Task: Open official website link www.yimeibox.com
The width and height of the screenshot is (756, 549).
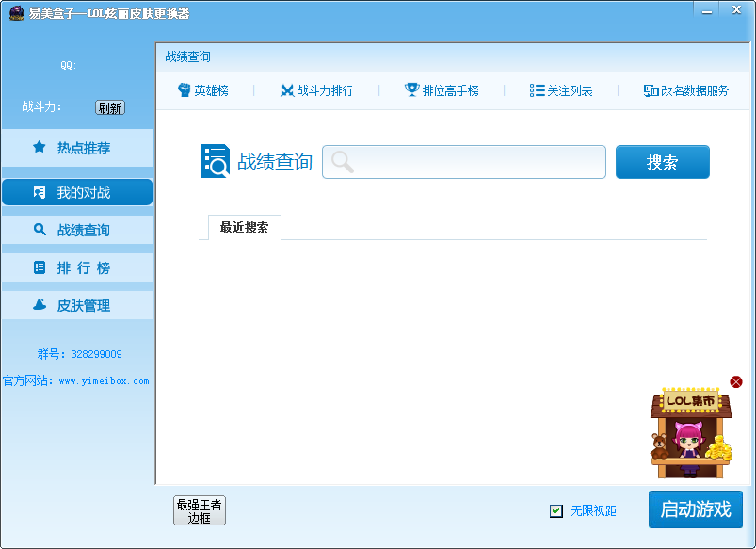Action: [105, 381]
